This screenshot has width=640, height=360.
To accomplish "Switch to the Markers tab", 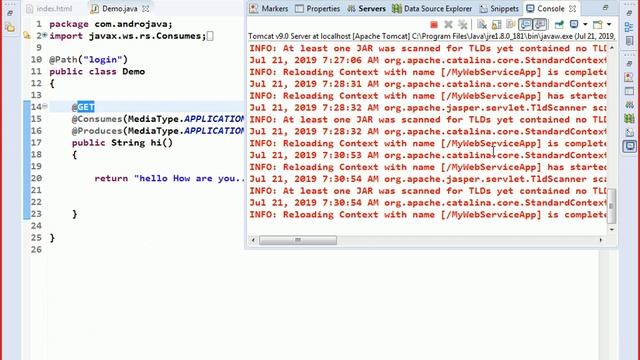I will pyautogui.click(x=269, y=9).
